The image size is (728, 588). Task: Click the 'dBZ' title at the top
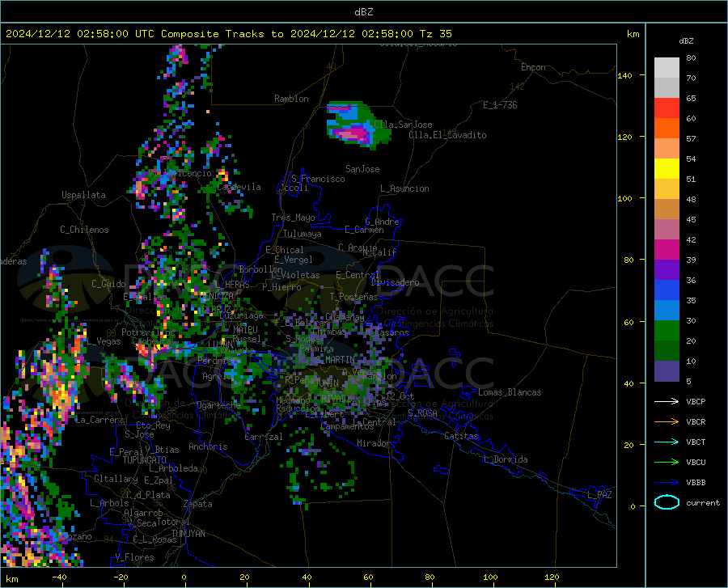[363, 12]
